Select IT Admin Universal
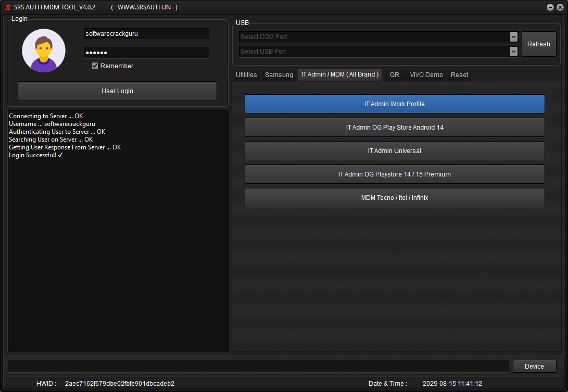The width and height of the screenshot is (568, 392). (394, 150)
